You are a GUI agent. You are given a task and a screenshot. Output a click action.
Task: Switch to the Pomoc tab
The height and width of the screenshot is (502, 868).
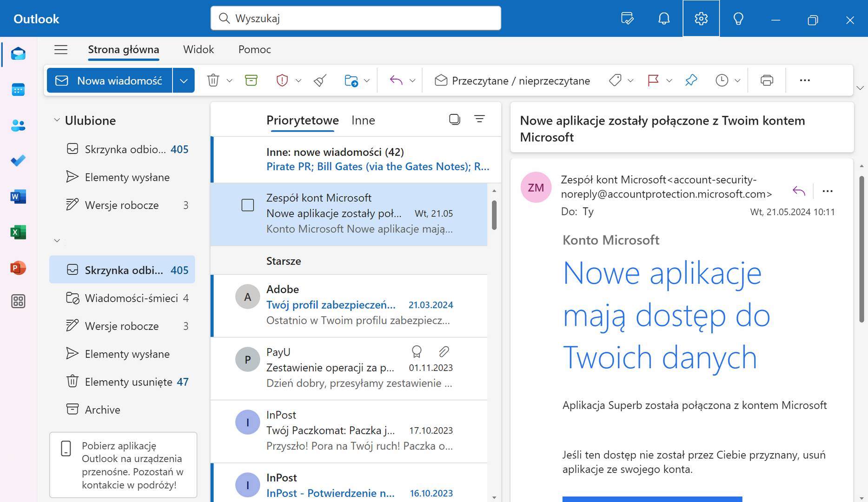(x=254, y=49)
